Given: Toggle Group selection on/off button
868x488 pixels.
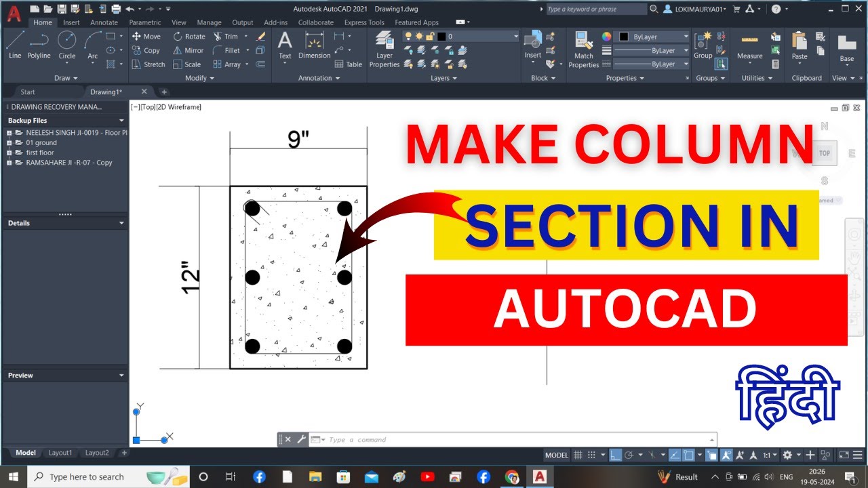Looking at the screenshot, I should tap(721, 64).
